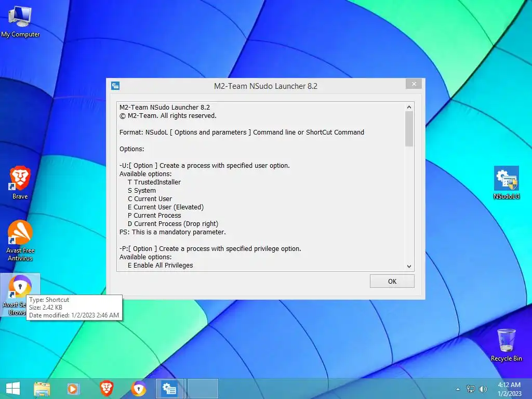Show hidden tray icons arrow
Screen dimensions: 532x399
(458, 389)
